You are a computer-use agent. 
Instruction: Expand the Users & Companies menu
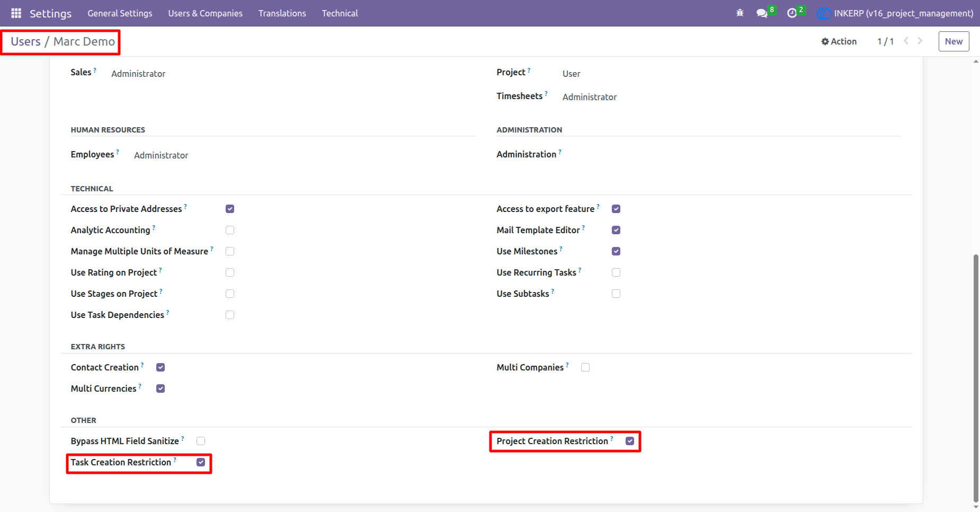206,13
